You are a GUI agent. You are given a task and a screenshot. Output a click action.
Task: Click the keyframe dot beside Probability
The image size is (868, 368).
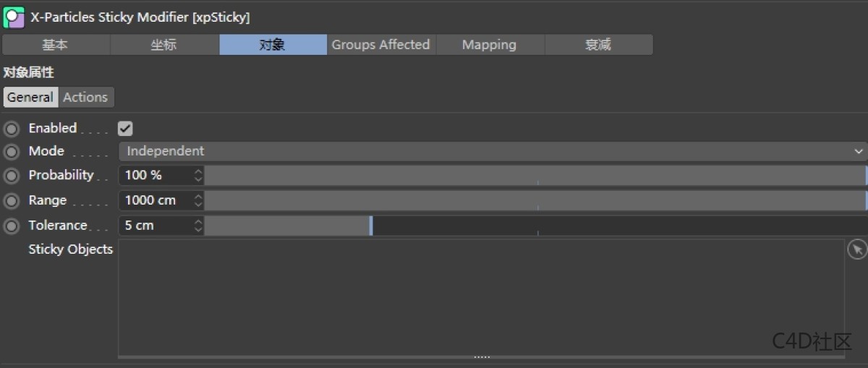pos(12,176)
